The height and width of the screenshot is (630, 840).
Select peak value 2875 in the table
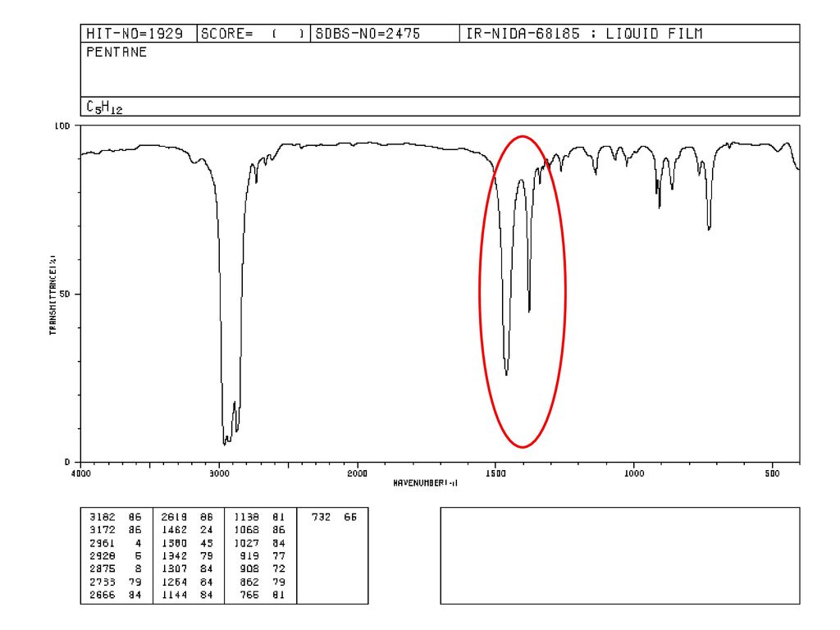tap(103, 569)
